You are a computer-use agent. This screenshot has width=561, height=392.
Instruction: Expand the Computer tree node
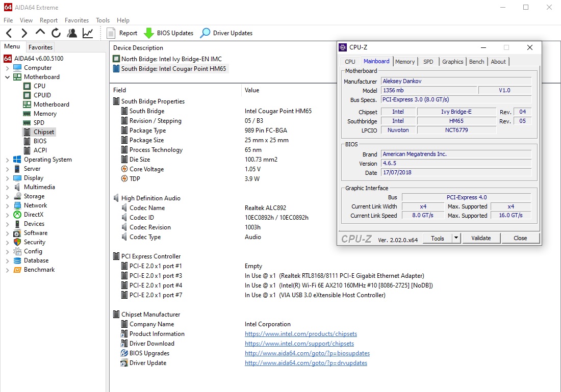point(8,68)
